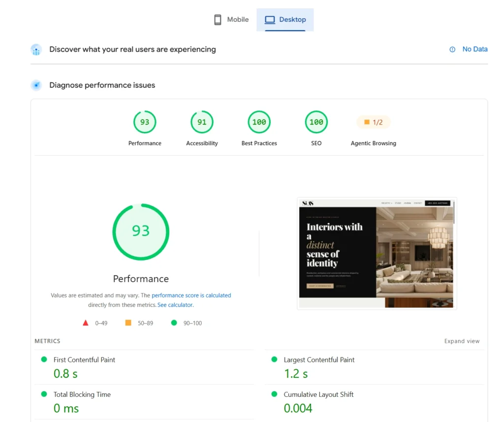The height and width of the screenshot is (422, 504).
Task: Click the No Data info icon
Action: point(452,49)
